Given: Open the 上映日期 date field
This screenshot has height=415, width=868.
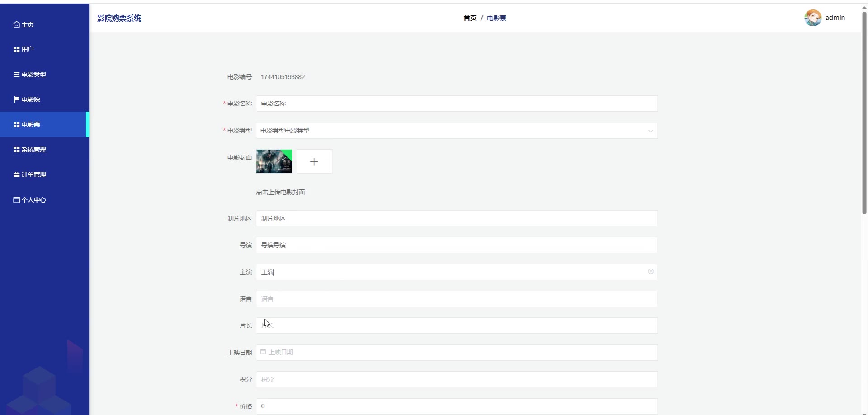Looking at the screenshot, I should 457,353.
